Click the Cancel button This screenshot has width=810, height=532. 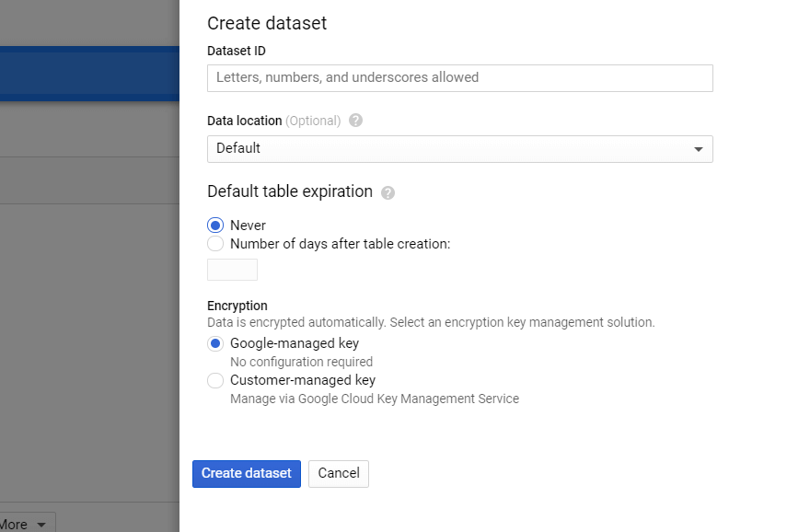point(338,474)
